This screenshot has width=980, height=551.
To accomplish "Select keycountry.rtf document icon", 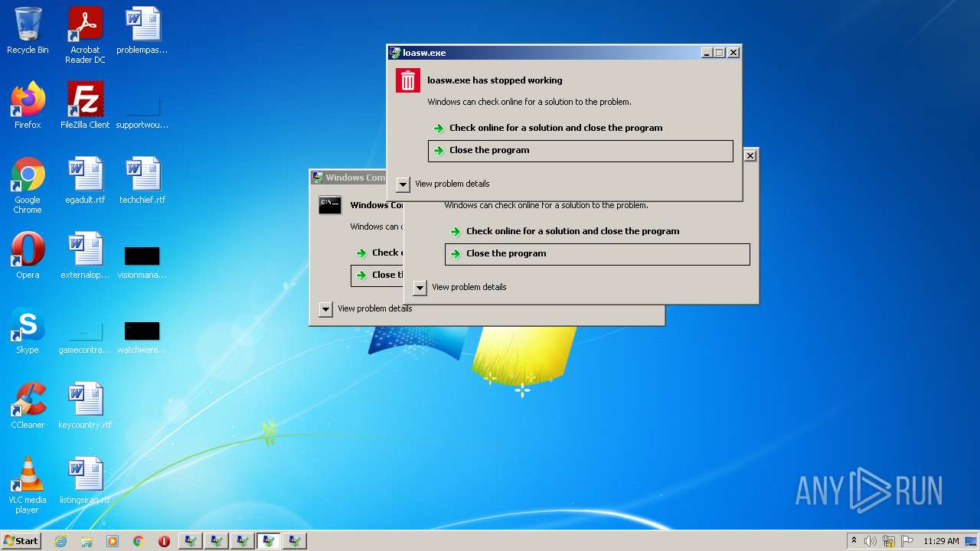I will 85,406.
